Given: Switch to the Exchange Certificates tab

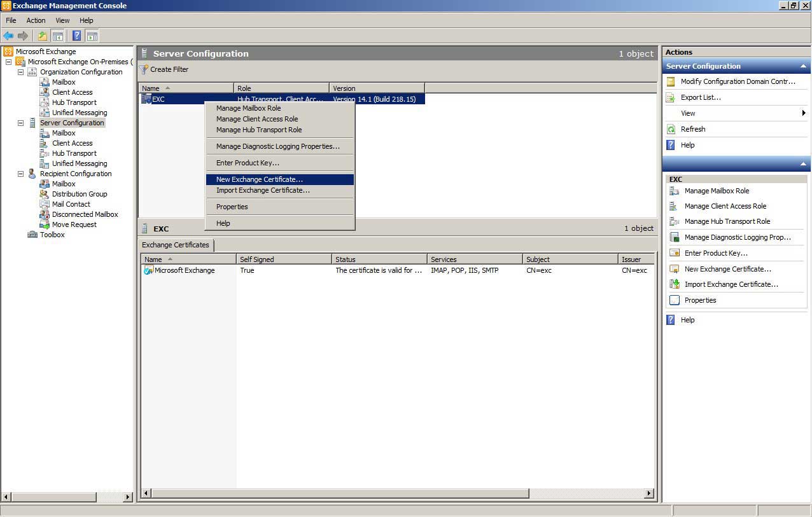Looking at the screenshot, I should (x=176, y=245).
